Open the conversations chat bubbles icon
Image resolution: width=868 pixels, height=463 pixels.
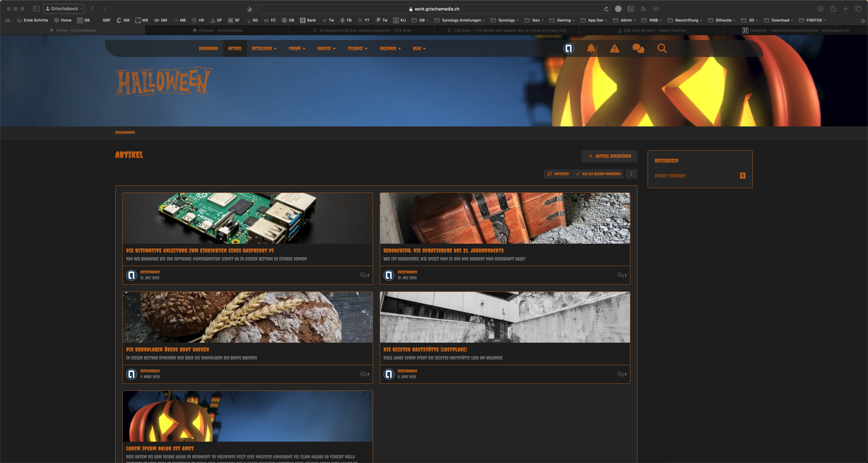638,48
